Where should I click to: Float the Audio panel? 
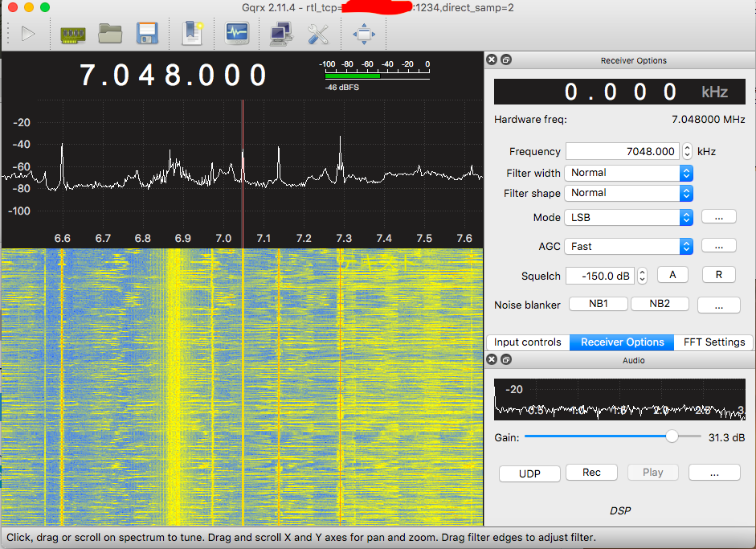click(506, 359)
